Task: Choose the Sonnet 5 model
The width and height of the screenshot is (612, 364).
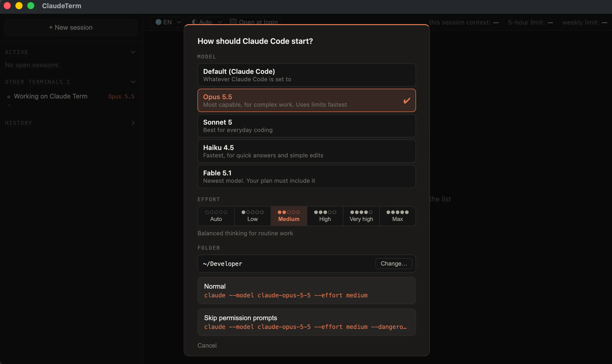Action: pos(307,126)
